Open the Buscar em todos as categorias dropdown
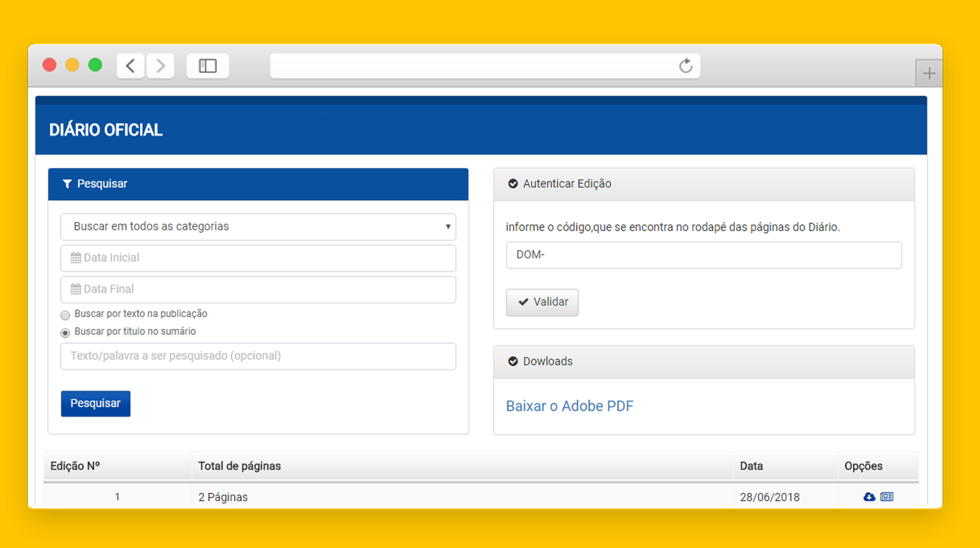Viewport: 980px width, 548px height. (x=258, y=226)
